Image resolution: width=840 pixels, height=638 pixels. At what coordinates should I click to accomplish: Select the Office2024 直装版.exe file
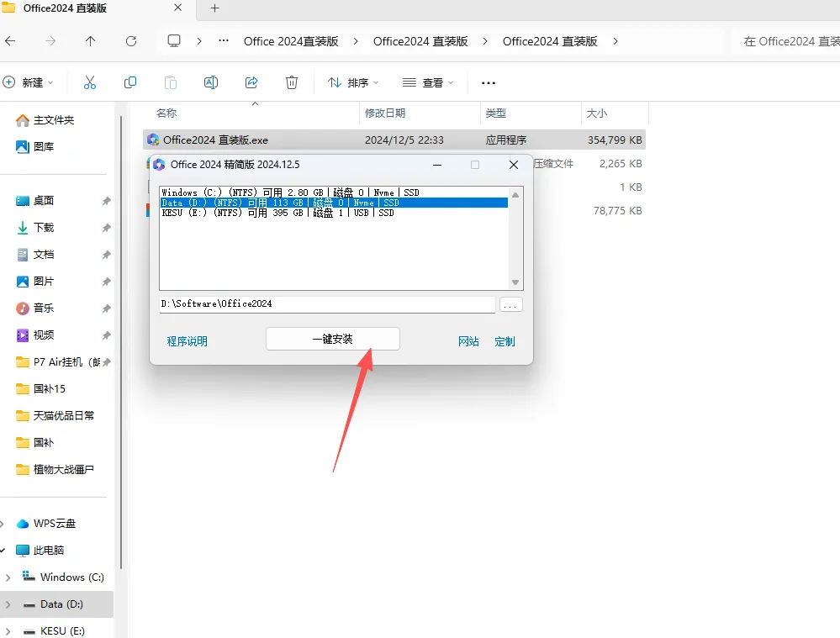tap(394, 140)
